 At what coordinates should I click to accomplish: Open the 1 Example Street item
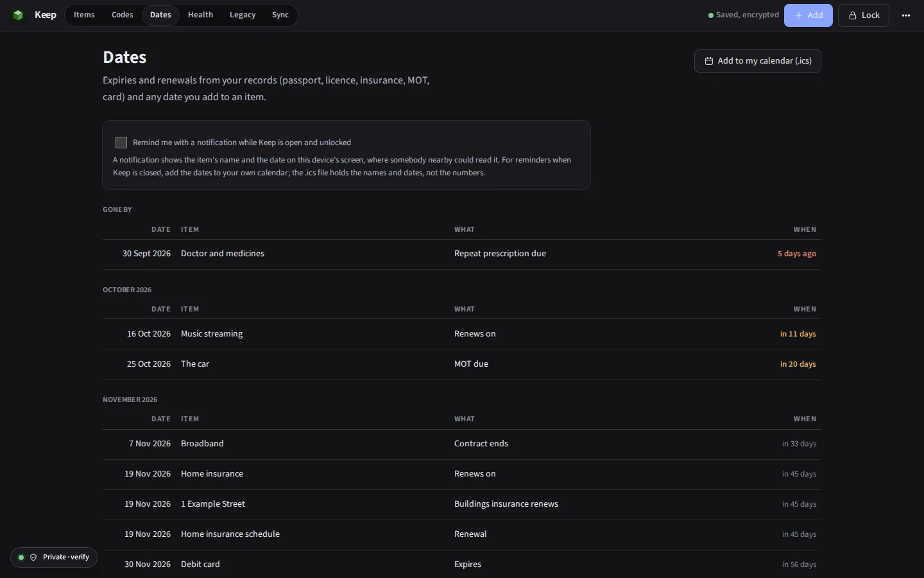[213, 504]
